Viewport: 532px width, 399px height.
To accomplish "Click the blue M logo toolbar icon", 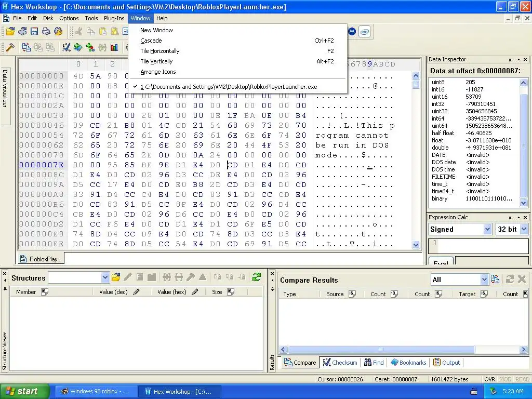I will [x=352, y=32].
